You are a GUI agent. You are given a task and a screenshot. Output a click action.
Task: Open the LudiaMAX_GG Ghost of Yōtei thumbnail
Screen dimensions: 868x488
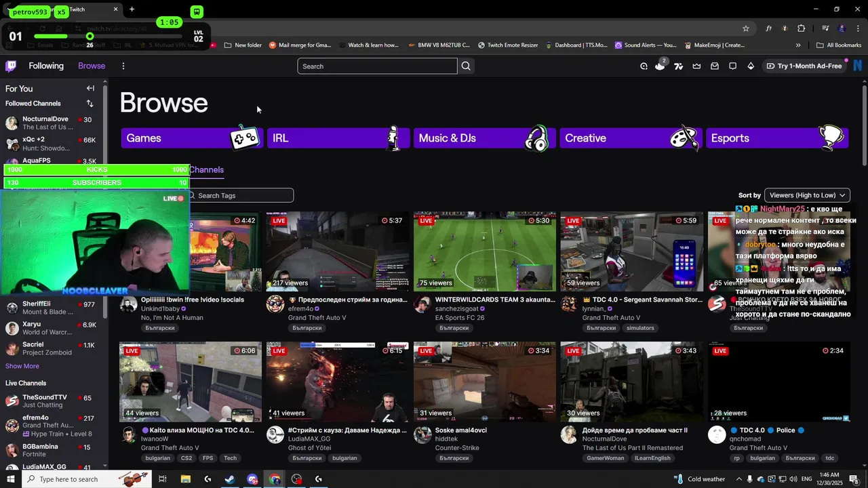click(337, 382)
